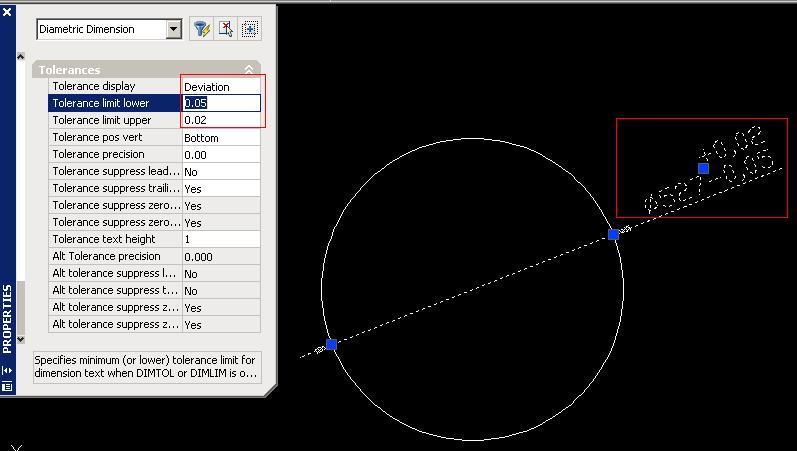
Task: Click the PROPERTIES palette title bar
Action: coord(7,319)
